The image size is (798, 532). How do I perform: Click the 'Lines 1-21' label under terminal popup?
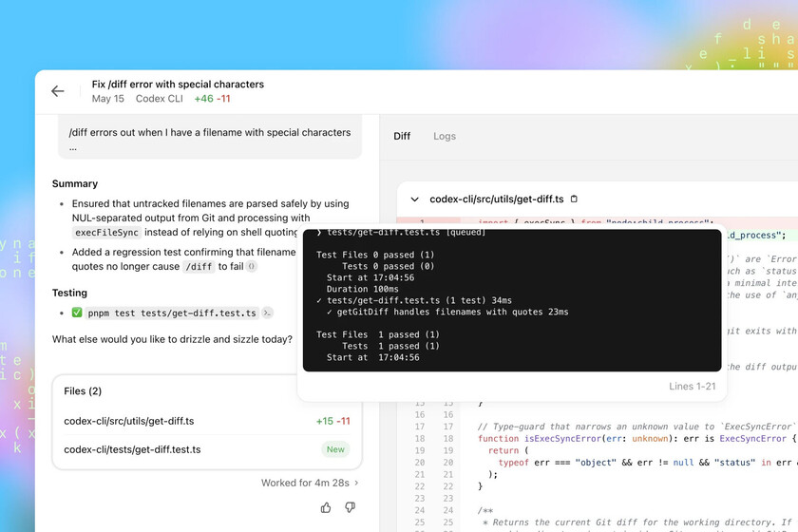[x=693, y=387]
